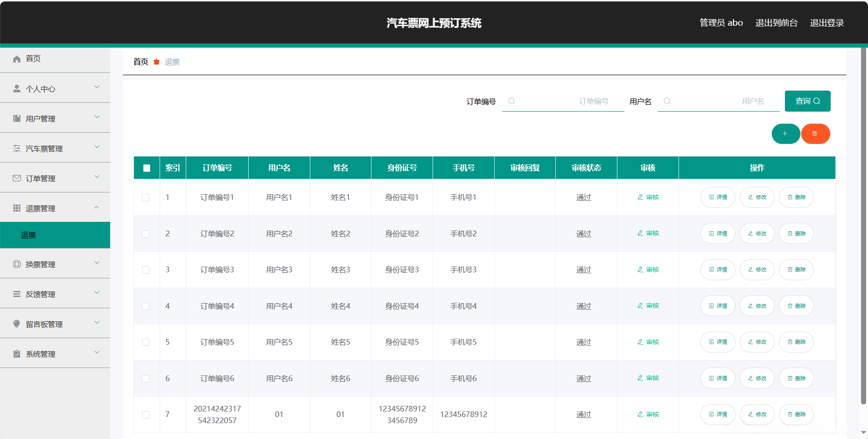
Task: Click the 用户管理 sidebar icon
Action: [17, 119]
